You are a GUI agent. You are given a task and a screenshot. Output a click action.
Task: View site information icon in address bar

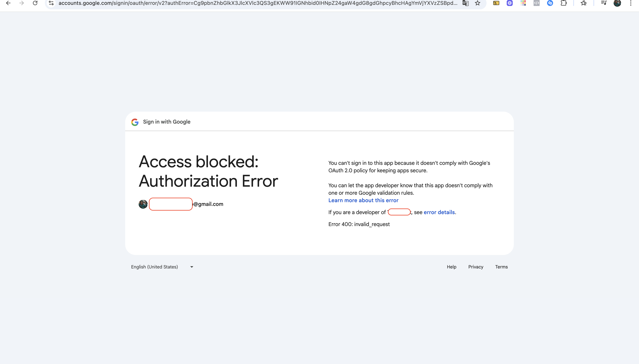(x=51, y=3)
